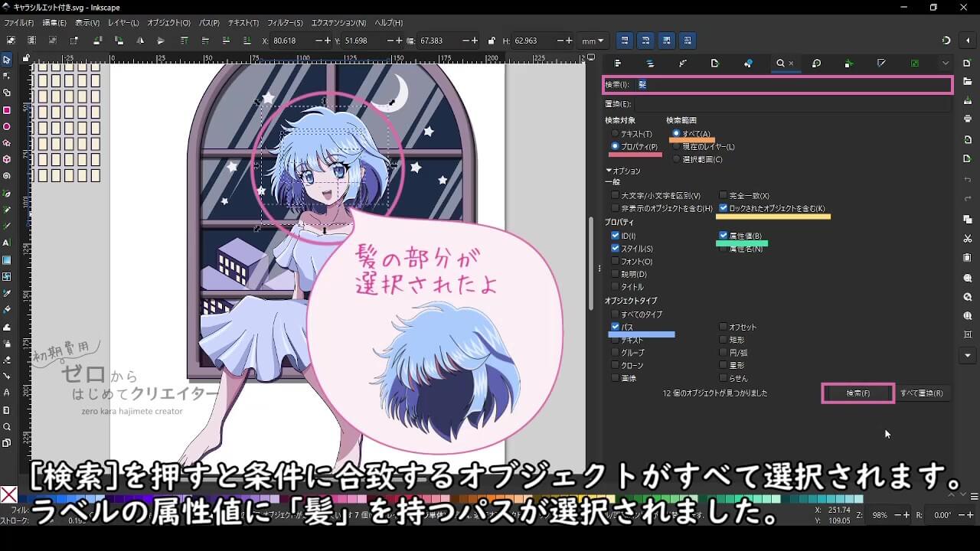980x551 pixels.
Task: Open レイヤー(L) menu
Action: click(x=123, y=23)
